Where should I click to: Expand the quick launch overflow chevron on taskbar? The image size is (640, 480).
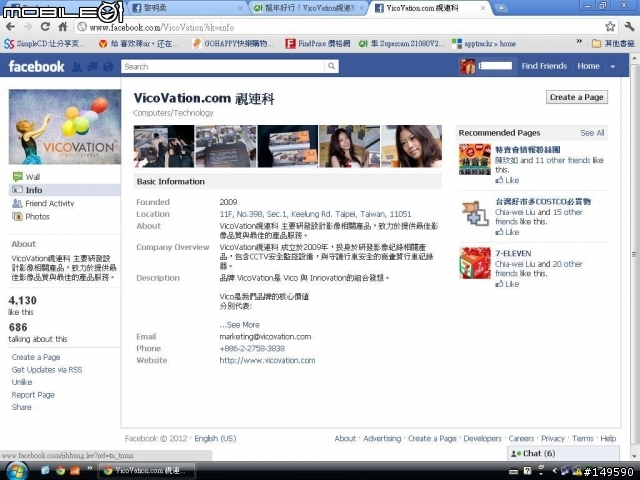(x=89, y=468)
